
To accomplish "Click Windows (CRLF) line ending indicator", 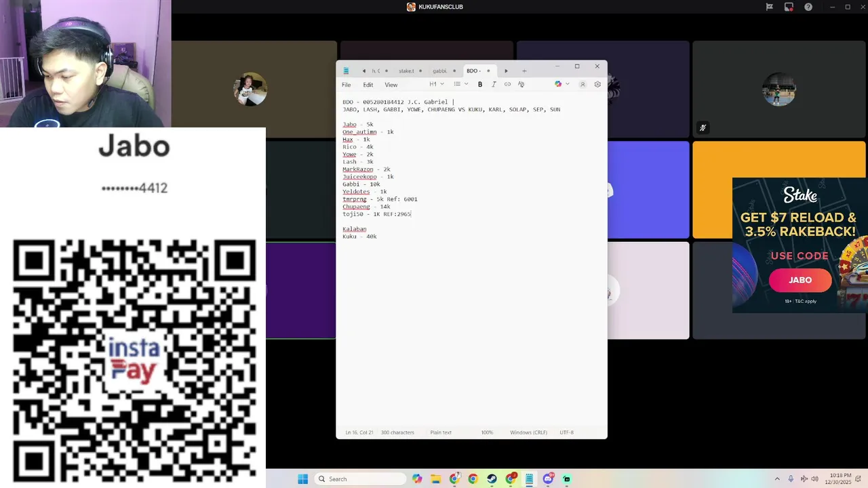I will (x=528, y=432).
